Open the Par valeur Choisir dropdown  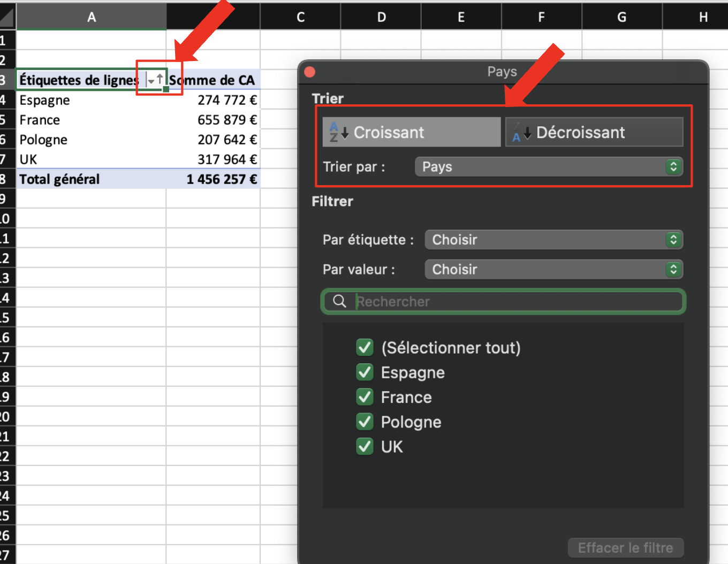point(554,269)
